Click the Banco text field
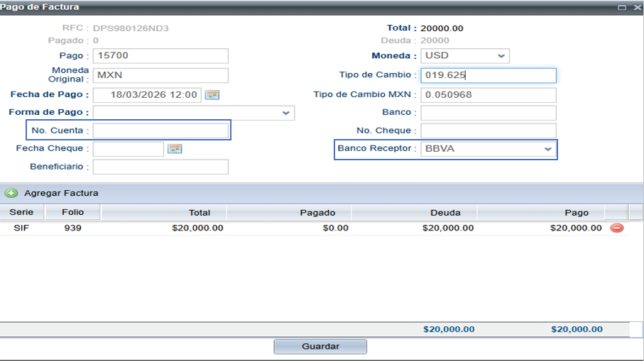 pos(488,113)
